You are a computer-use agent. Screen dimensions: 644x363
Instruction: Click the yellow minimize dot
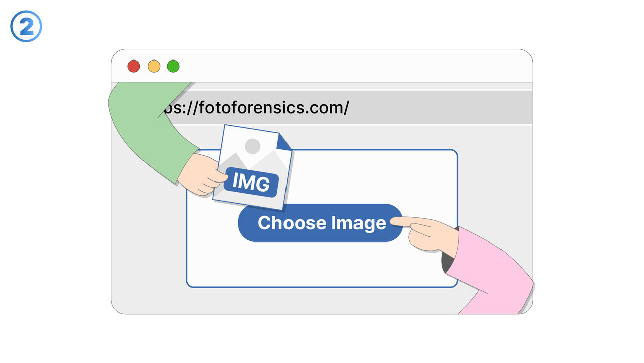click(154, 66)
